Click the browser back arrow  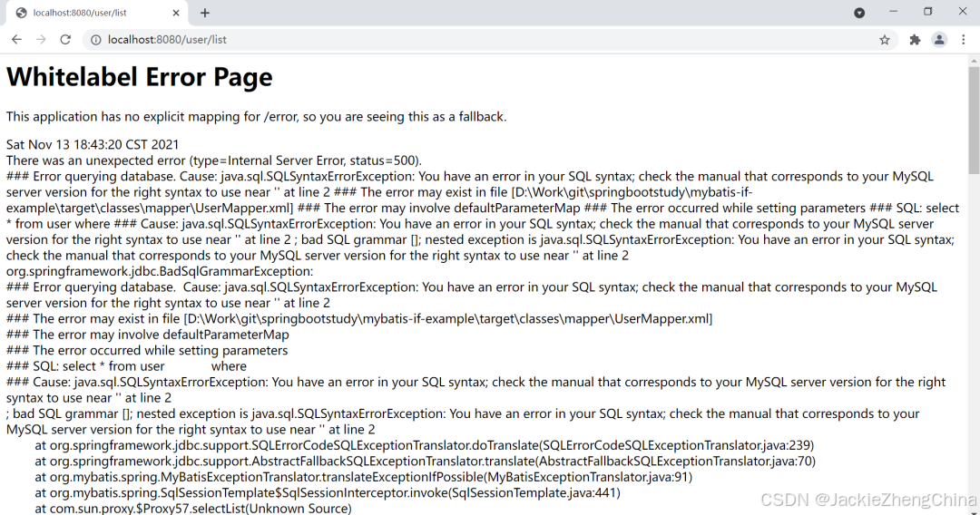click(x=16, y=39)
